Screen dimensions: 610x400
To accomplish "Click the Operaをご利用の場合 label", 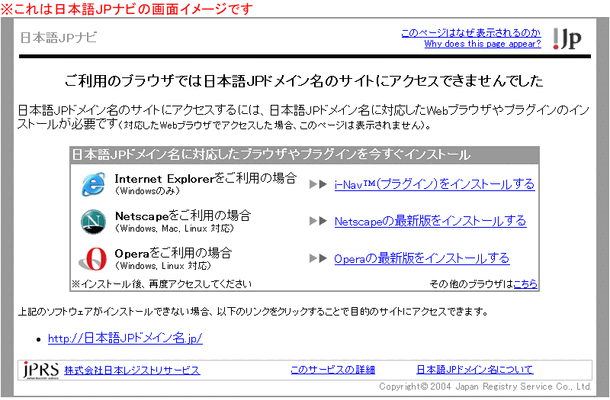I will [173, 253].
